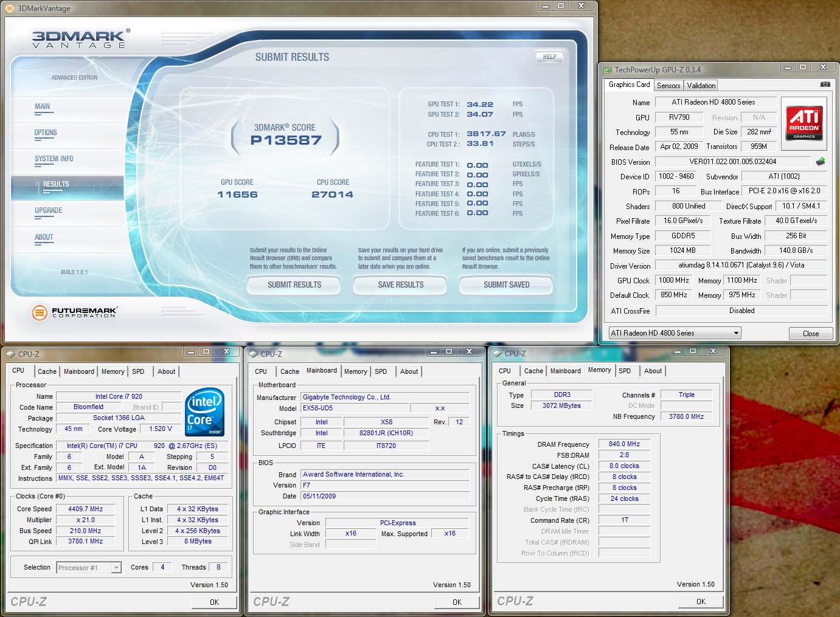The image size is (840, 617).
Task: Go to System Info in 3DMark Vantage
Action: [54, 159]
